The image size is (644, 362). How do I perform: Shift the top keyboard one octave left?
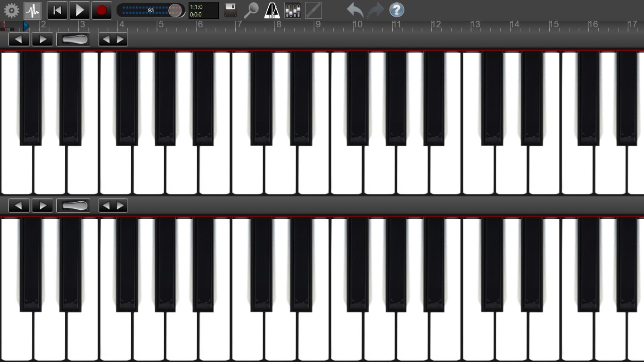point(18,39)
